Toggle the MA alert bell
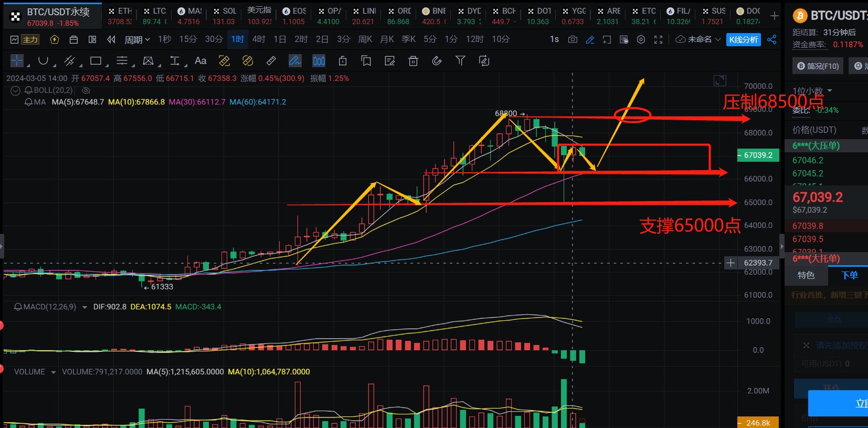 [x=29, y=102]
